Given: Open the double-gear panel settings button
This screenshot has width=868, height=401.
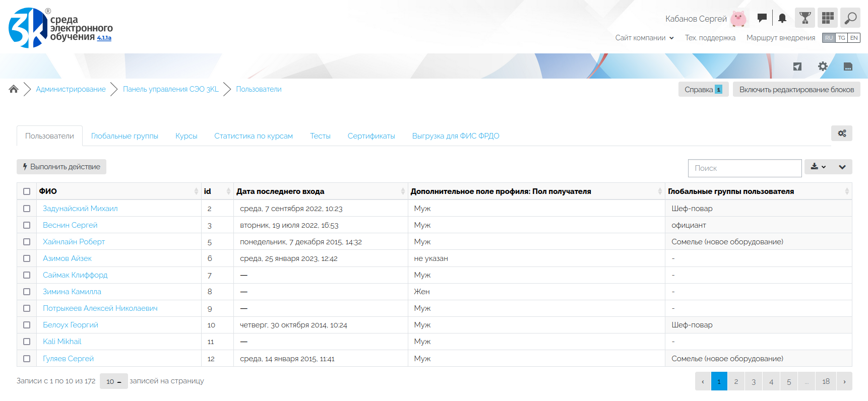Looking at the screenshot, I should (x=841, y=133).
